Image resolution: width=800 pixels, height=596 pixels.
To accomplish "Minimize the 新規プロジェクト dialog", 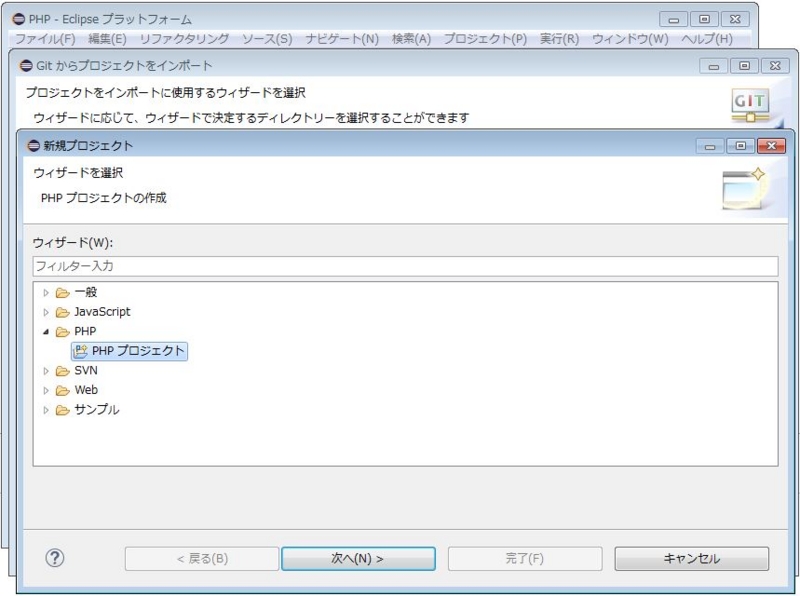I will (710, 146).
